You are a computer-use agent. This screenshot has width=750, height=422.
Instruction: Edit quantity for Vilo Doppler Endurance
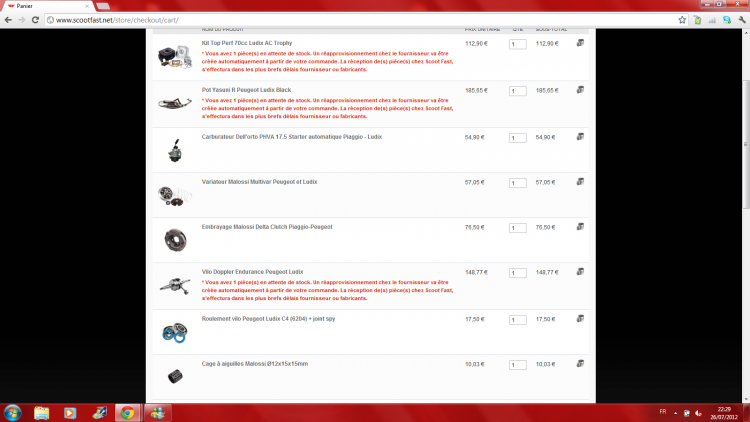coord(518,273)
